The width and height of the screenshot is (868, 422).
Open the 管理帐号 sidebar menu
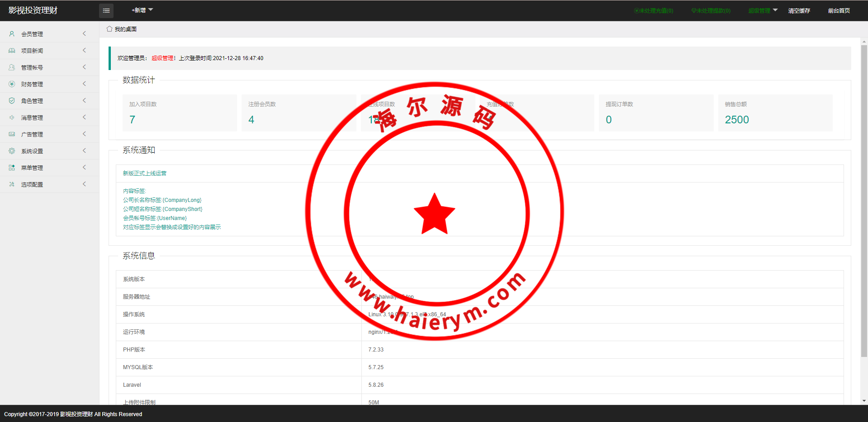click(x=32, y=68)
